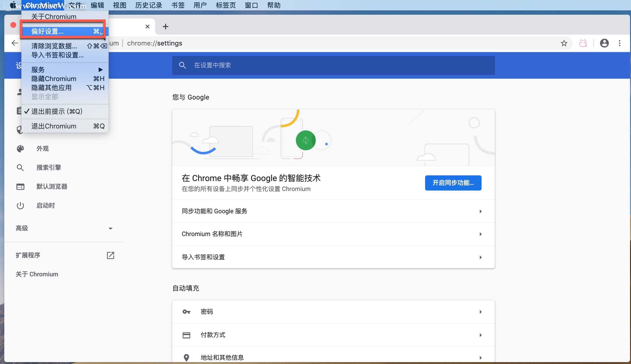Expand the Passwords row
Viewport: 631px width, 364px height.
click(333, 312)
